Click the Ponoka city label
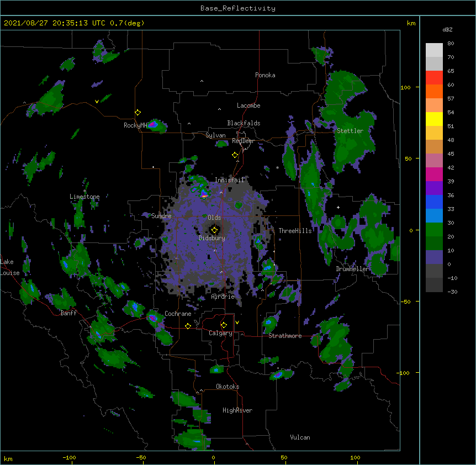The height and width of the screenshot is (465, 476). [x=265, y=75]
